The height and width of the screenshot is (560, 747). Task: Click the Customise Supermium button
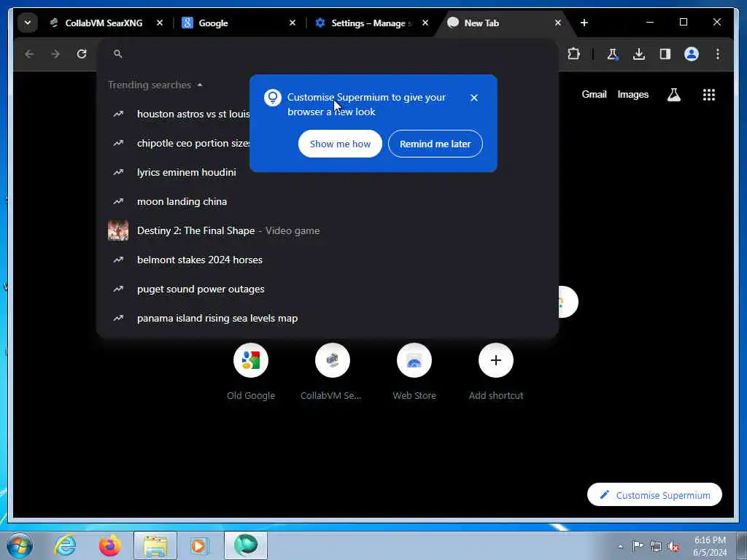pyautogui.click(x=654, y=495)
